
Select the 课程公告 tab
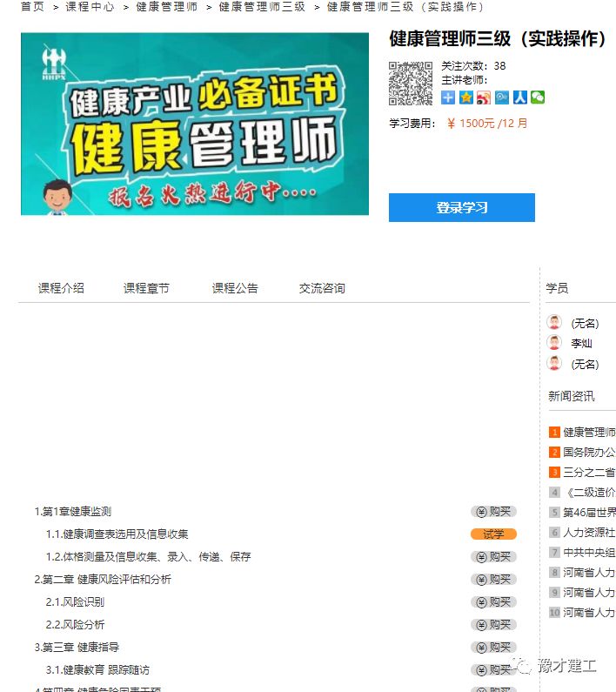(235, 288)
